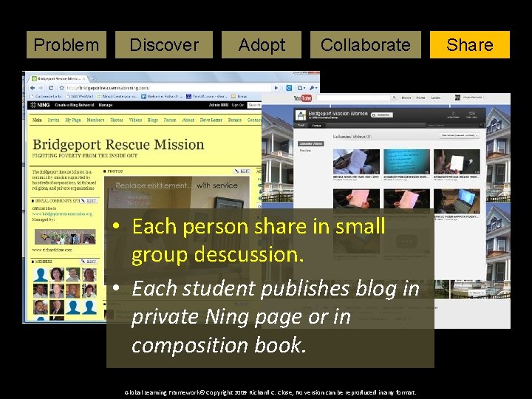Click first blue silhouette member avatar
This screenshot has width=532, height=399.
point(41,275)
